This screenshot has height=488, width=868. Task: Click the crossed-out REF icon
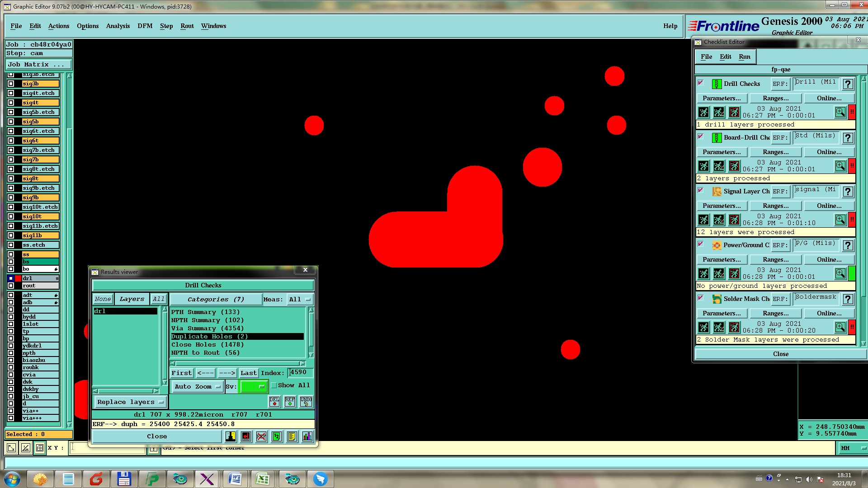tap(261, 436)
